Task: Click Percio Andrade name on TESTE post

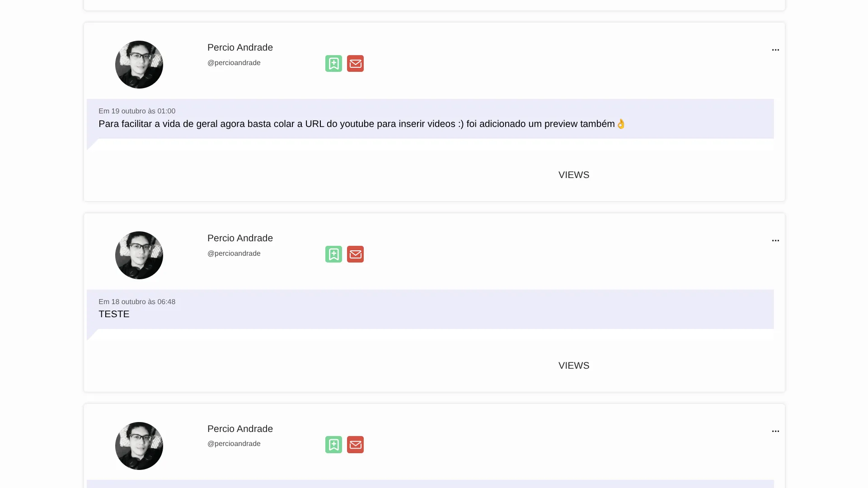Action: coord(240,238)
